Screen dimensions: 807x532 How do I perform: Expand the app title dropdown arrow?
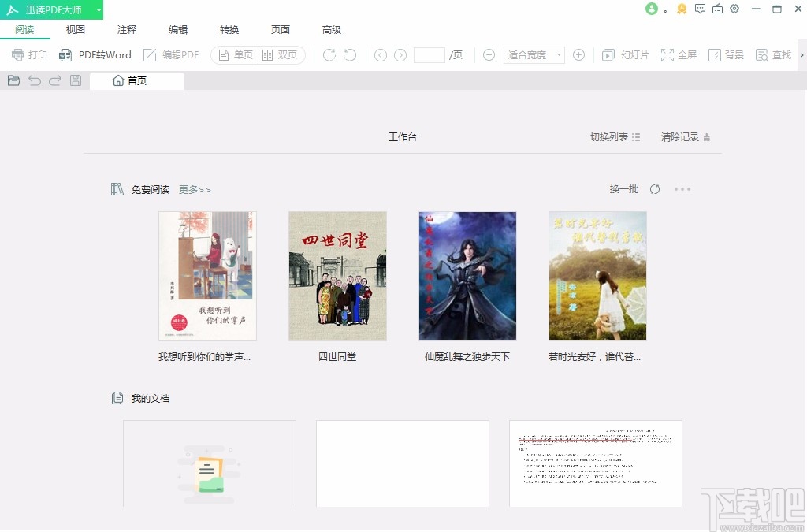click(98, 9)
